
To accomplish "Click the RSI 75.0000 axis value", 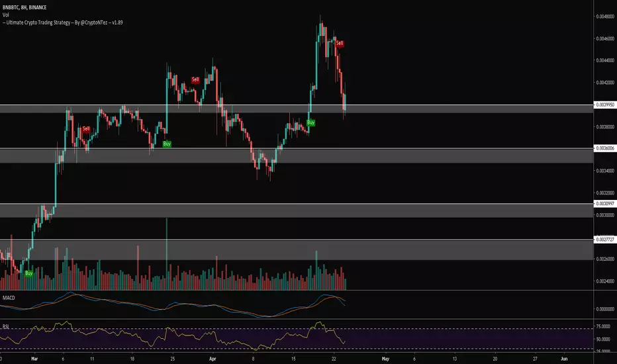I will tap(603, 326).
